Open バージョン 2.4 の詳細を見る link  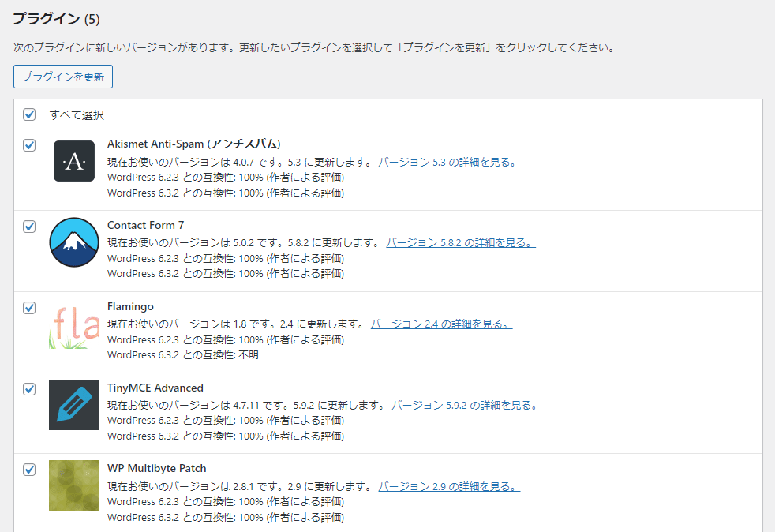[441, 324]
